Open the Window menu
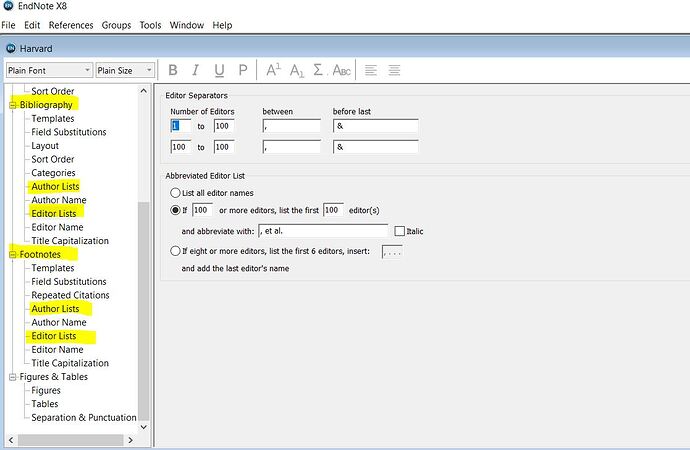This screenshot has width=690, height=450. [x=187, y=25]
